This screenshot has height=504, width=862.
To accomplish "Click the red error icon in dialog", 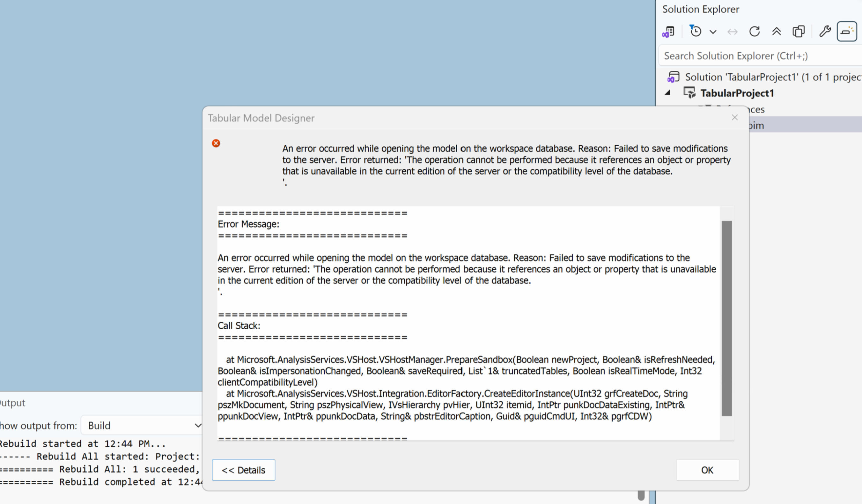I will click(x=216, y=143).
